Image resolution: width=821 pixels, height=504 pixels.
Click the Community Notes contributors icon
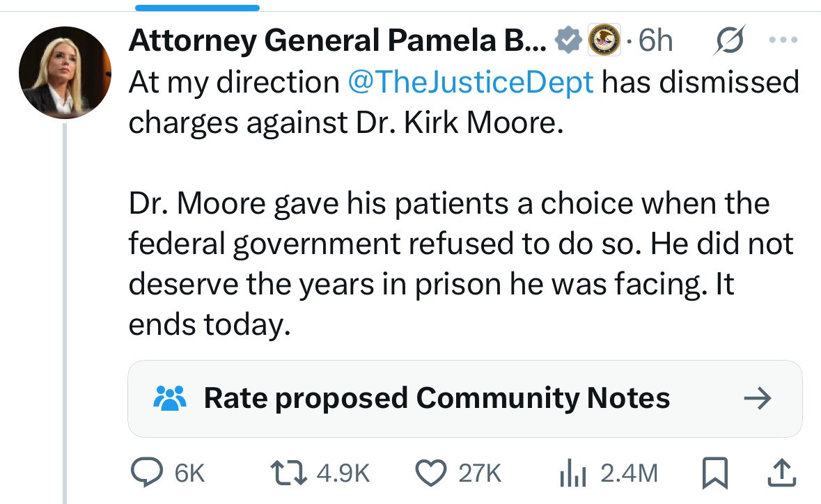click(x=169, y=398)
